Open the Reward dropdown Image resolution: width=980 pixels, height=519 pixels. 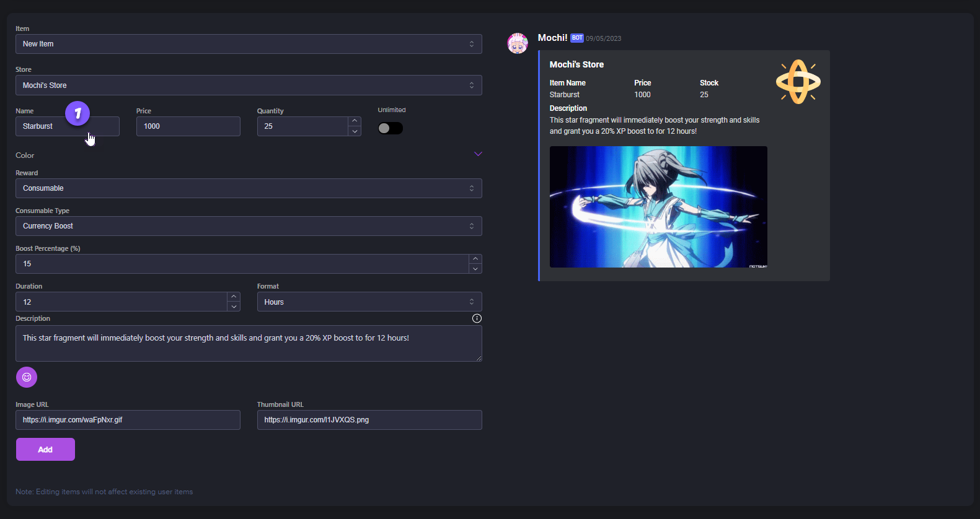pos(248,188)
